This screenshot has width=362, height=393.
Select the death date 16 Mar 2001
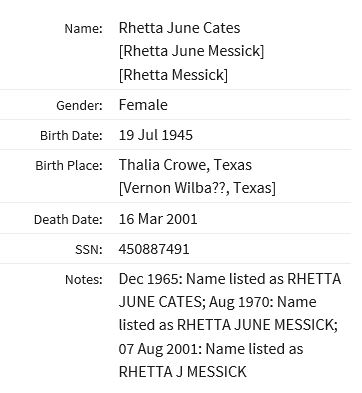(x=158, y=219)
